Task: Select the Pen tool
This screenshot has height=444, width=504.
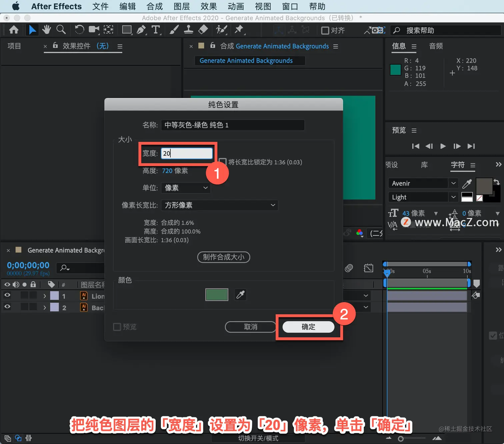Action: point(141,30)
